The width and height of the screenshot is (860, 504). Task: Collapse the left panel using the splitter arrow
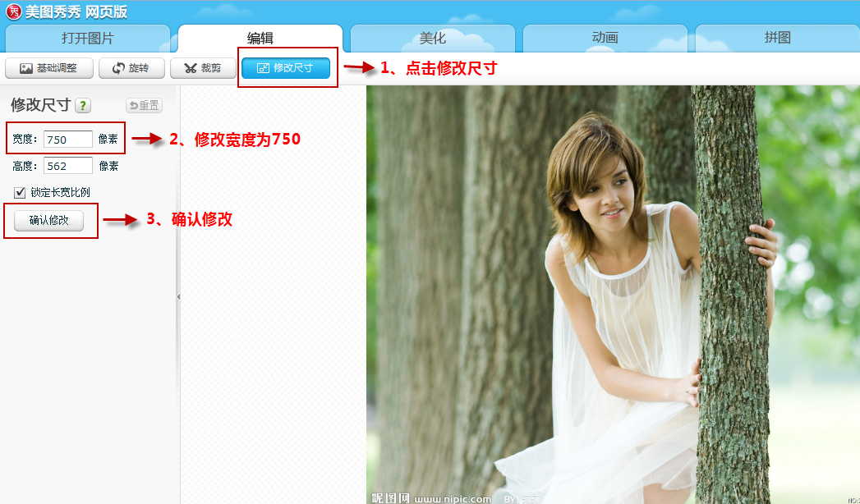click(178, 296)
